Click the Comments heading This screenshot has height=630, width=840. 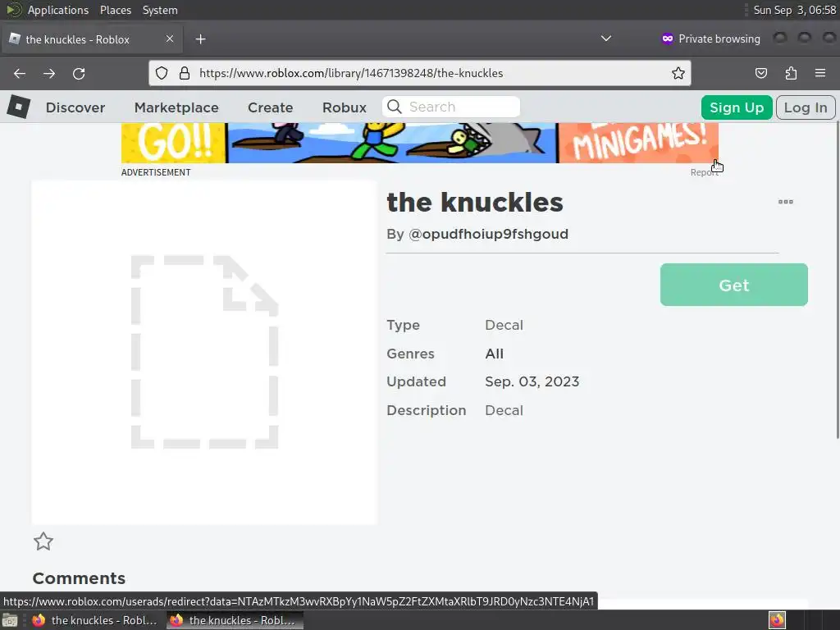[x=79, y=578]
